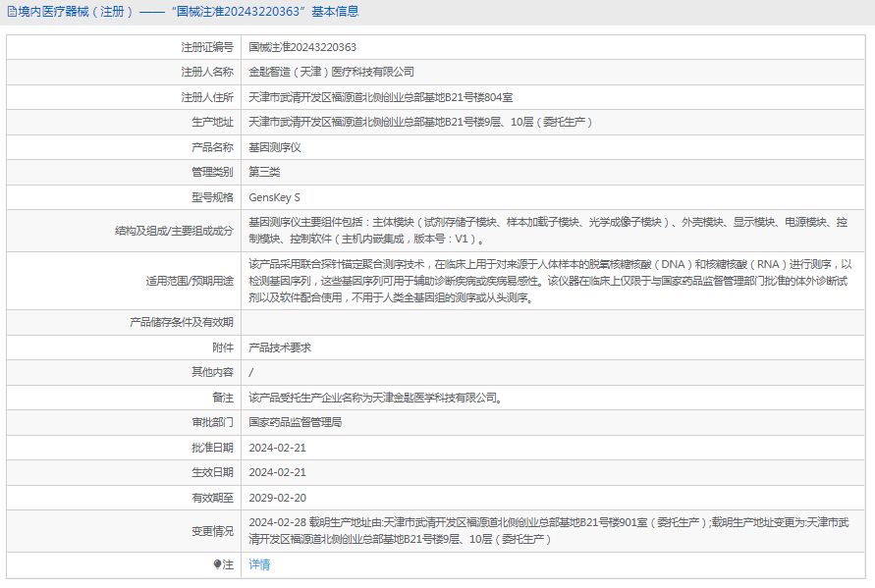Click the structure description starting 基因测序仪主要组件包括
Screen dimensions: 875x588
click(548, 231)
